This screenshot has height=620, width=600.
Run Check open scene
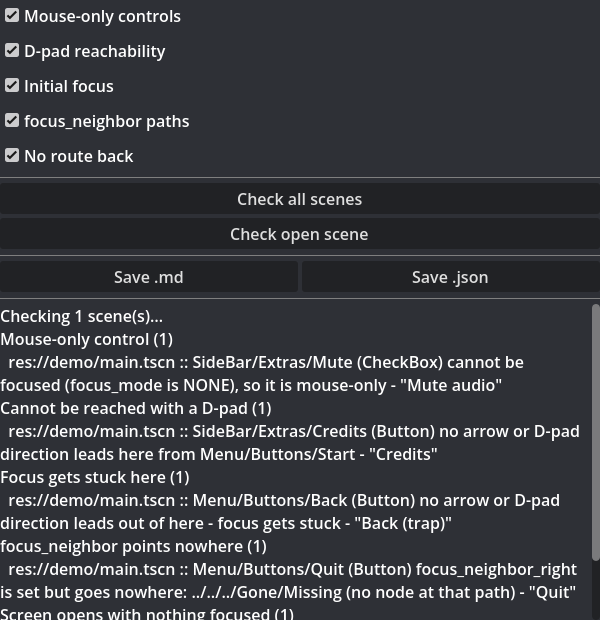300,234
